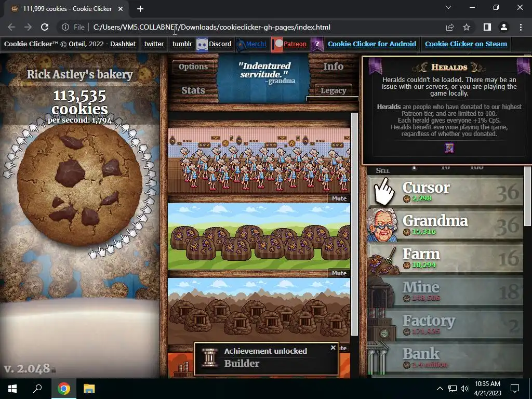The height and width of the screenshot is (399, 532).
Task: Show hidden system tray icons
Action: coord(440,389)
